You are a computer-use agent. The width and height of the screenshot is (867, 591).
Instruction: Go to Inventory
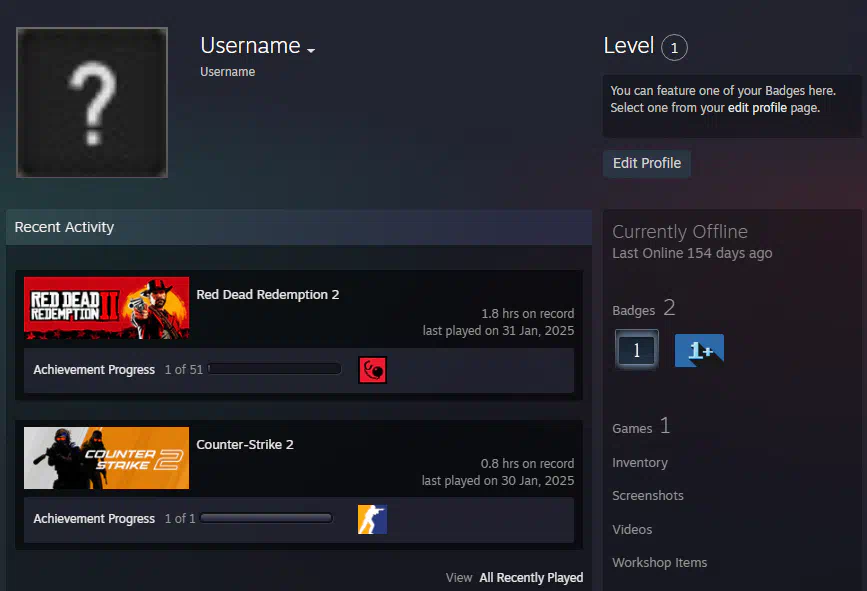click(x=640, y=463)
